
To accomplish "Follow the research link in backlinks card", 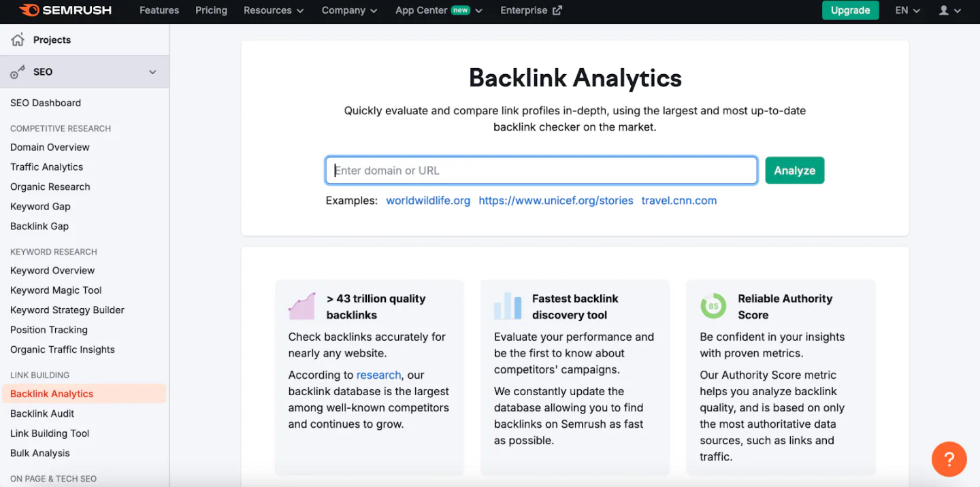I will coord(378,375).
